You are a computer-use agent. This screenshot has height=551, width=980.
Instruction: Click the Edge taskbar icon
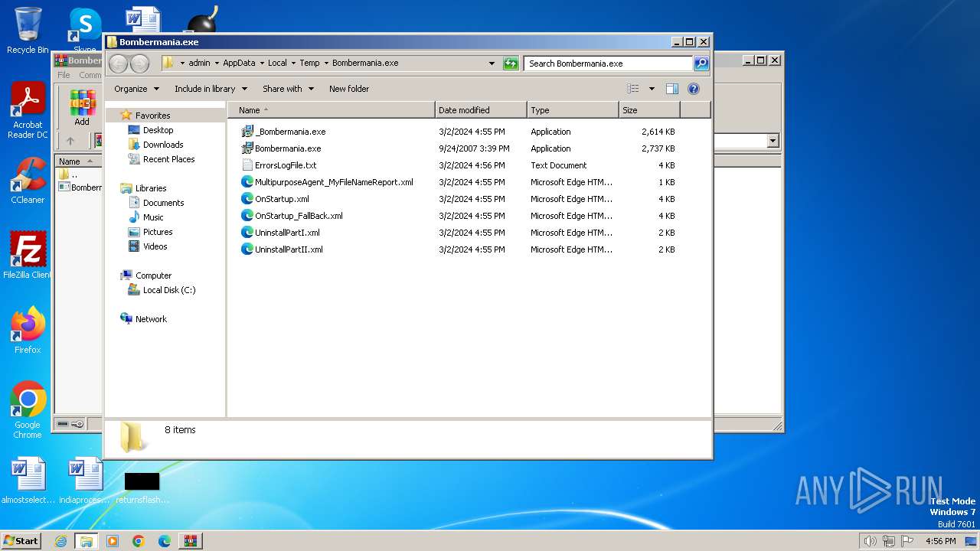164,541
